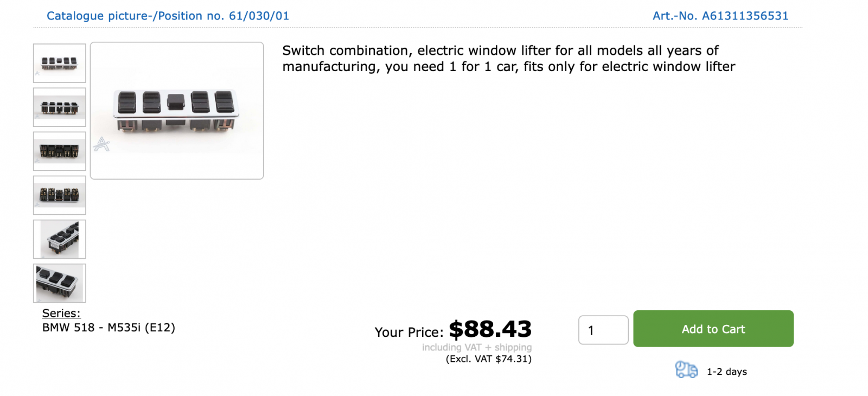Click the grey including VAT + shipping text
Image resolution: width=868 pixels, height=396 pixels.
477,347
